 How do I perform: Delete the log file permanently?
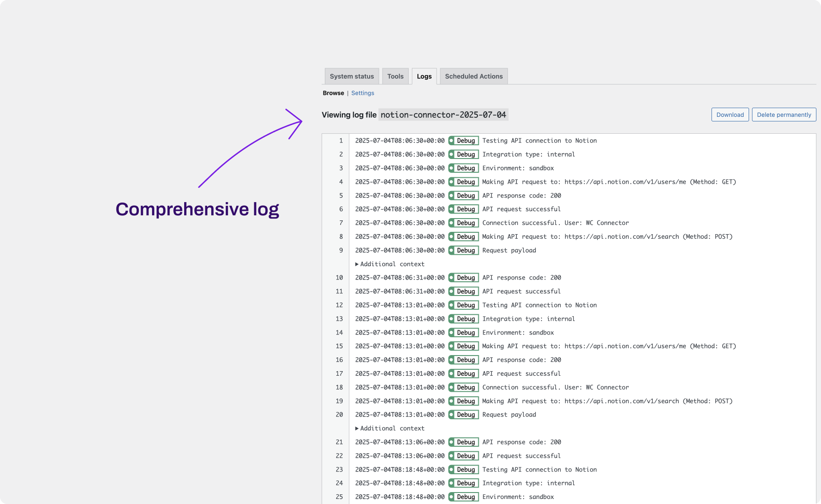click(783, 115)
